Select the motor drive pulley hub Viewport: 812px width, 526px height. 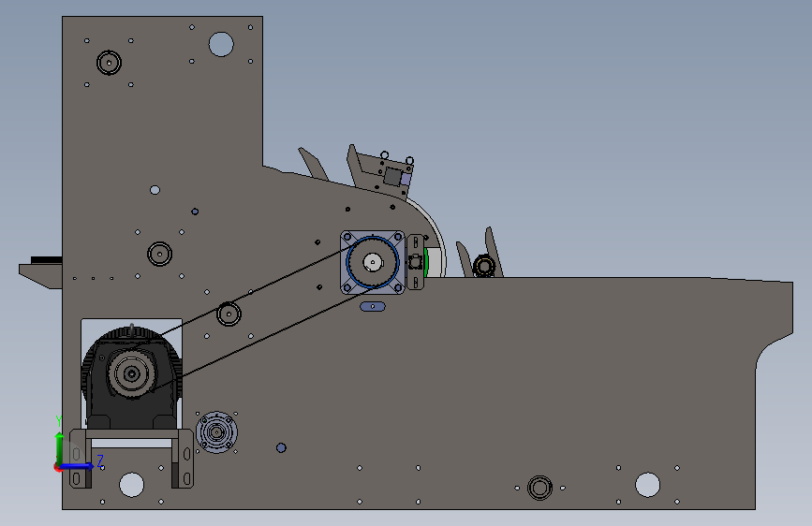(131, 373)
